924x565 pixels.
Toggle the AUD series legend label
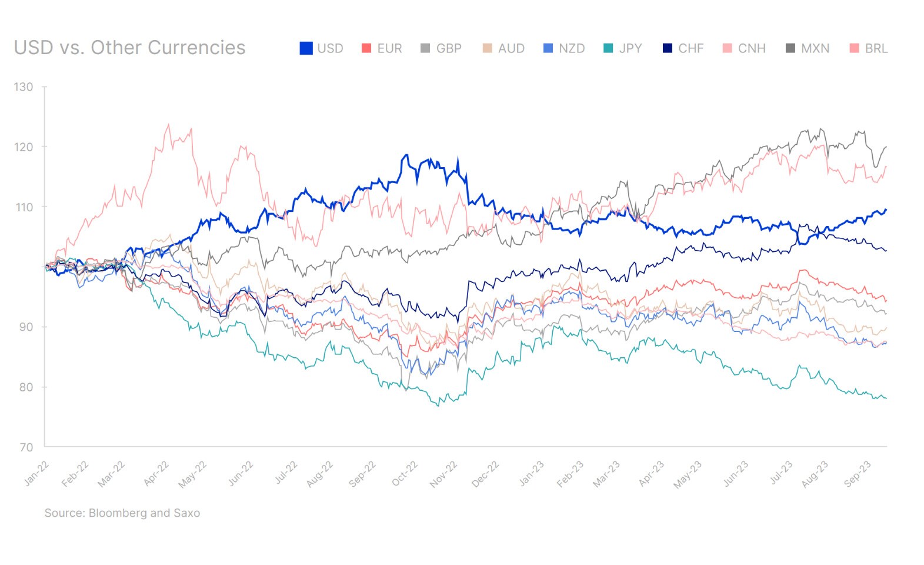click(511, 48)
